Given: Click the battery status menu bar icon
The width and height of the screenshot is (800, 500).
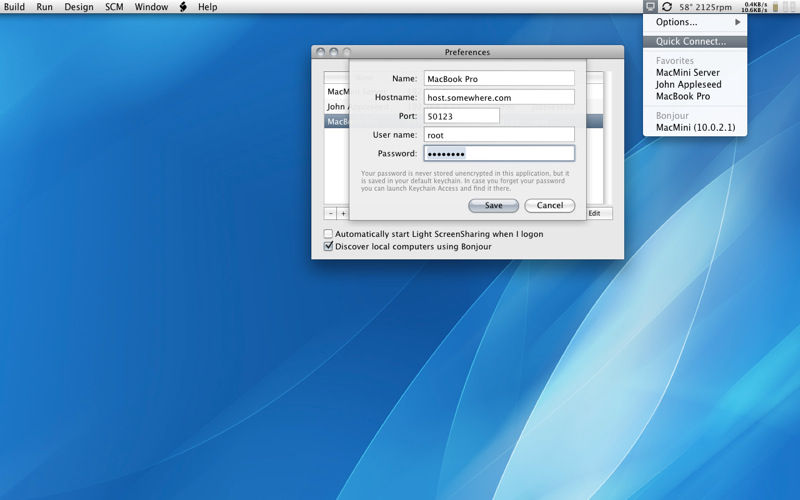Looking at the screenshot, I should coord(776,7).
